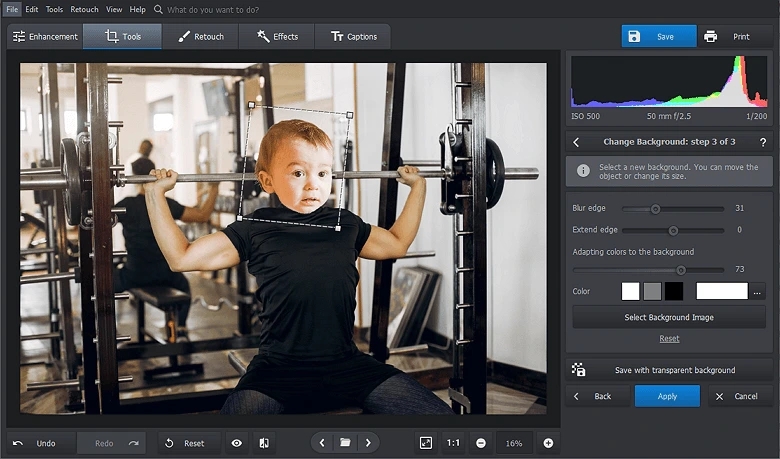This screenshot has height=459, width=780.
Task: Switch to the Retouch tab
Action: (201, 37)
